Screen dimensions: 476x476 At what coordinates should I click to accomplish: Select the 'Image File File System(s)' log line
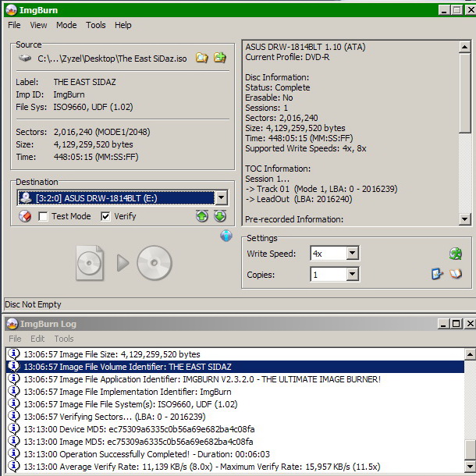[235, 404]
